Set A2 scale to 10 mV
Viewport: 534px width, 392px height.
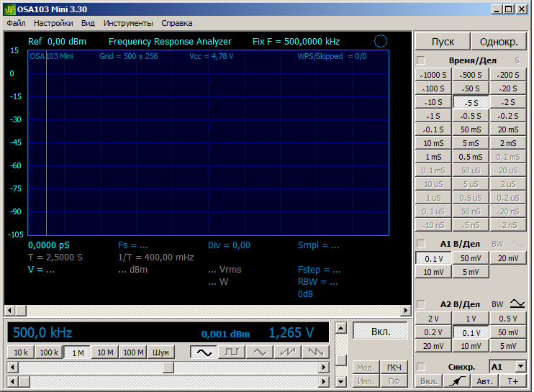471,346
